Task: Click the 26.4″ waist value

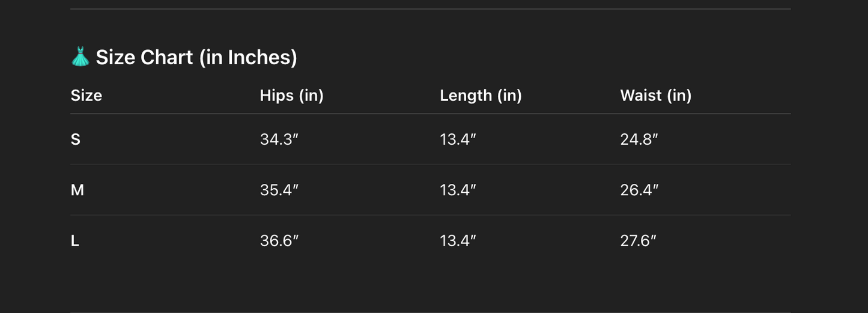Action: click(x=639, y=190)
